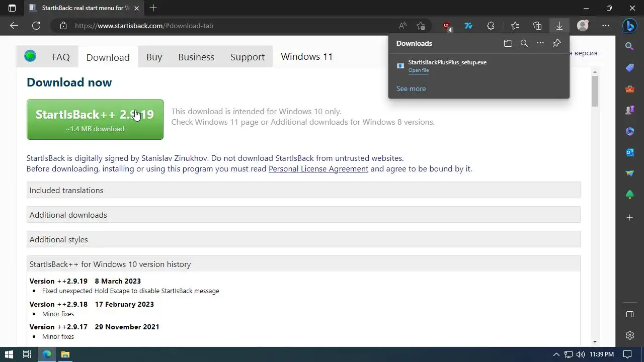Expand Included translations section

(303, 190)
